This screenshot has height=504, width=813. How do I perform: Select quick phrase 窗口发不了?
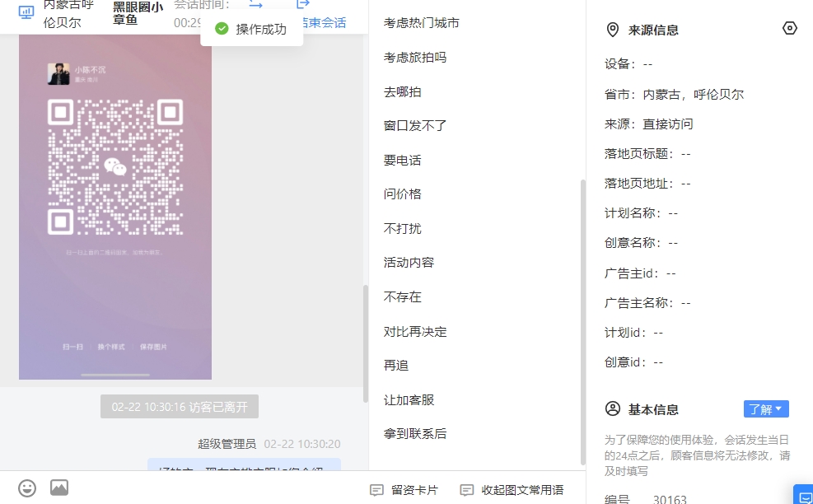[x=415, y=125]
